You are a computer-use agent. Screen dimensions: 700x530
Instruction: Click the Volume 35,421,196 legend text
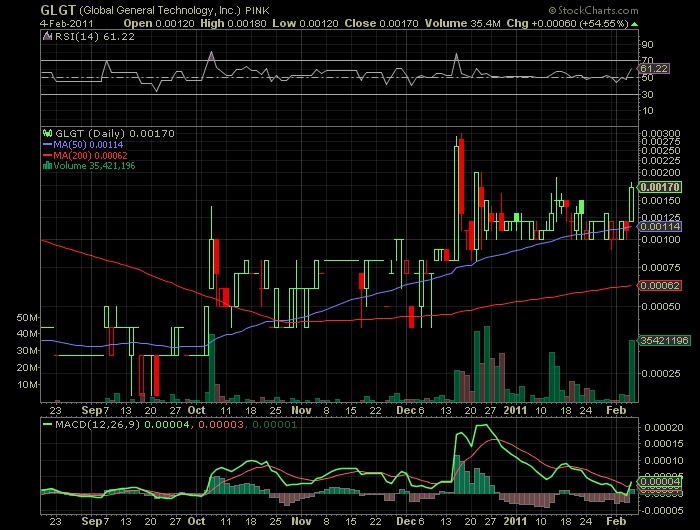pyautogui.click(x=94, y=166)
